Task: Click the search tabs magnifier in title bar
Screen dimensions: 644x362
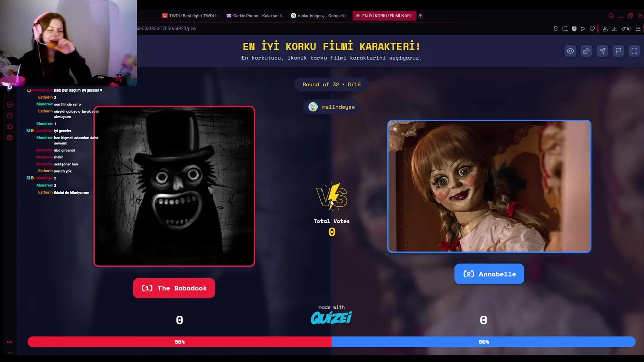Action: (611, 16)
